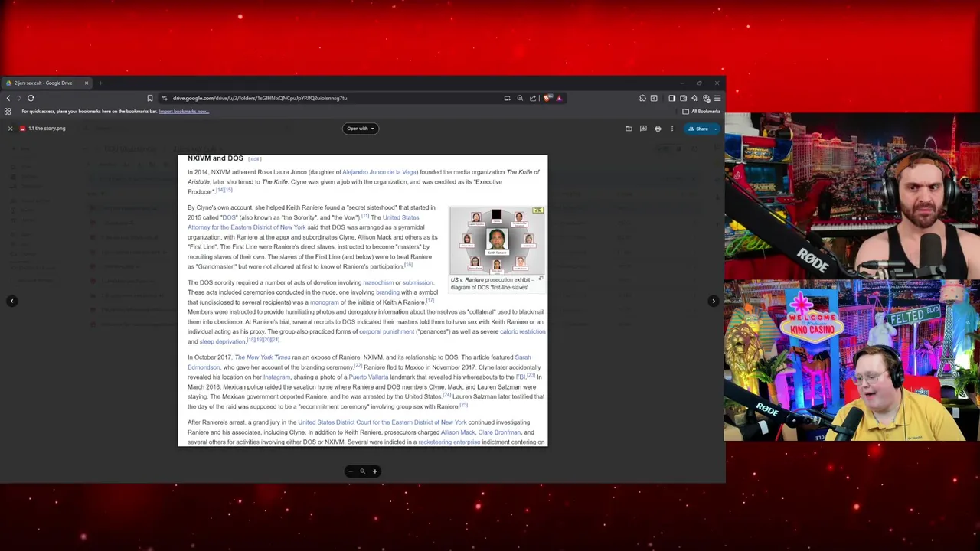The image size is (980, 551).
Task: Zoom out with the minus button
Action: 351,471
